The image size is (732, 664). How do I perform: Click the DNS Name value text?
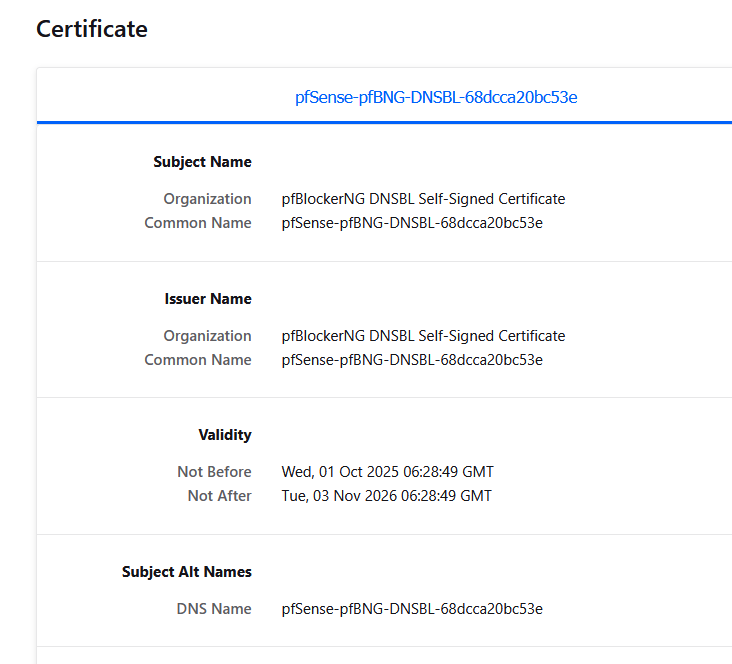click(412, 609)
